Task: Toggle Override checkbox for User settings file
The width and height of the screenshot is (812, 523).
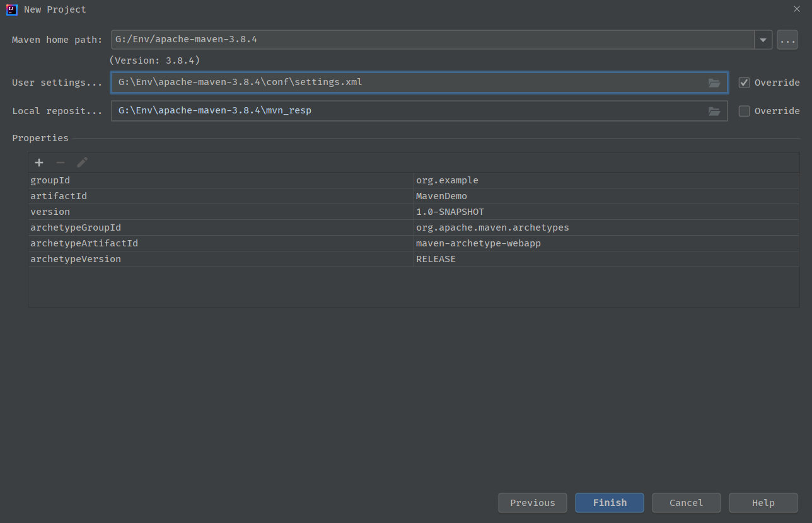Action: (x=744, y=83)
